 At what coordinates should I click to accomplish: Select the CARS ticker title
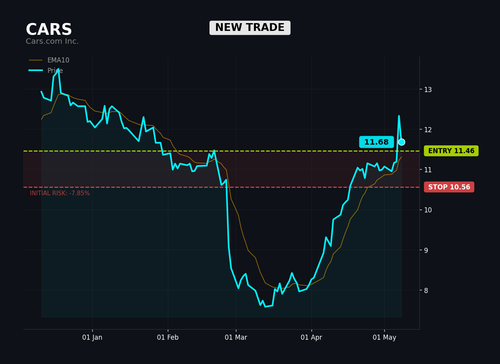click(49, 29)
